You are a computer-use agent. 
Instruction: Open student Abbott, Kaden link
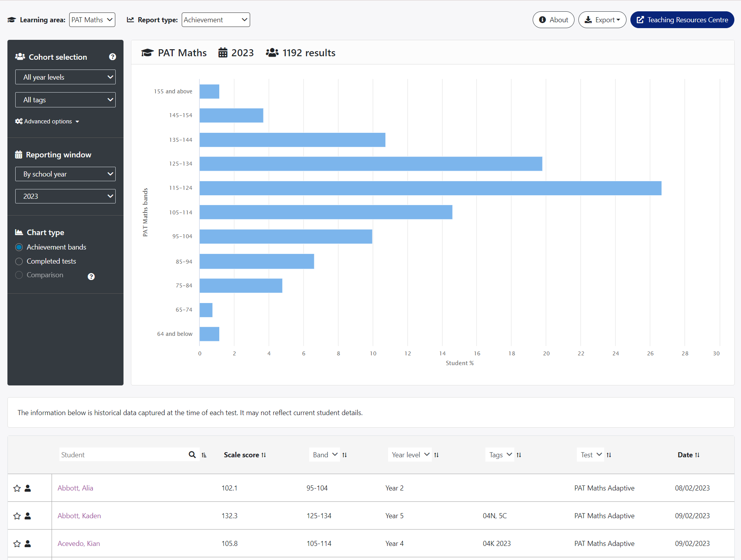[x=79, y=516]
